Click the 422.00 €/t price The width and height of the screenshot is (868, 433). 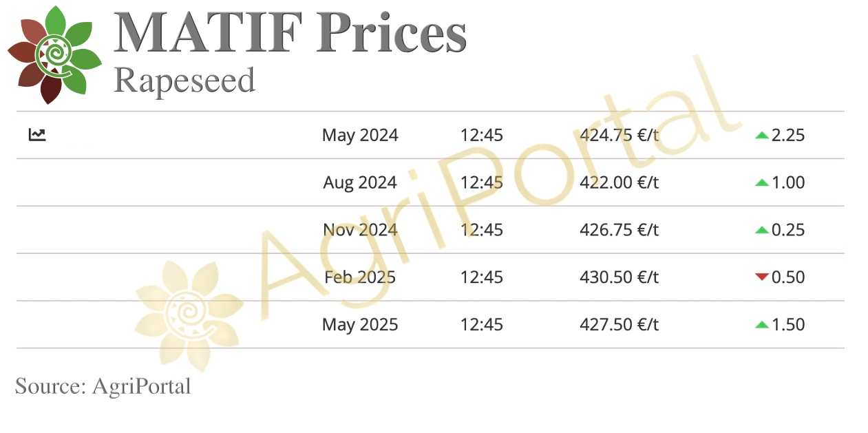click(620, 183)
